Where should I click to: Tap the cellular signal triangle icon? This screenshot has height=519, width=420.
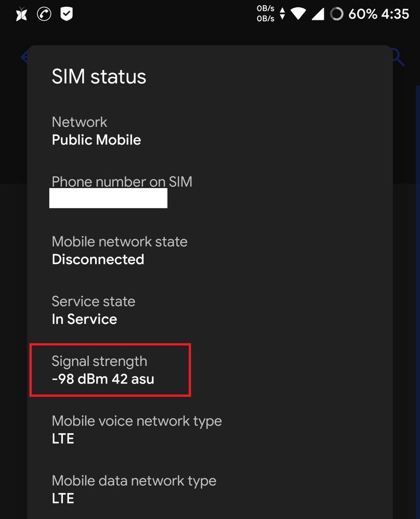pyautogui.click(x=319, y=14)
